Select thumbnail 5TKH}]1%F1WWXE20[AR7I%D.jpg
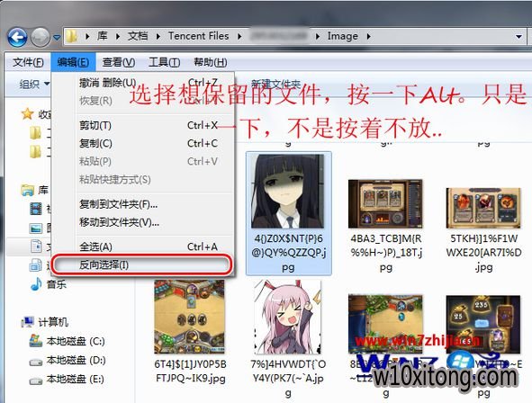The image size is (532, 403). (x=483, y=208)
